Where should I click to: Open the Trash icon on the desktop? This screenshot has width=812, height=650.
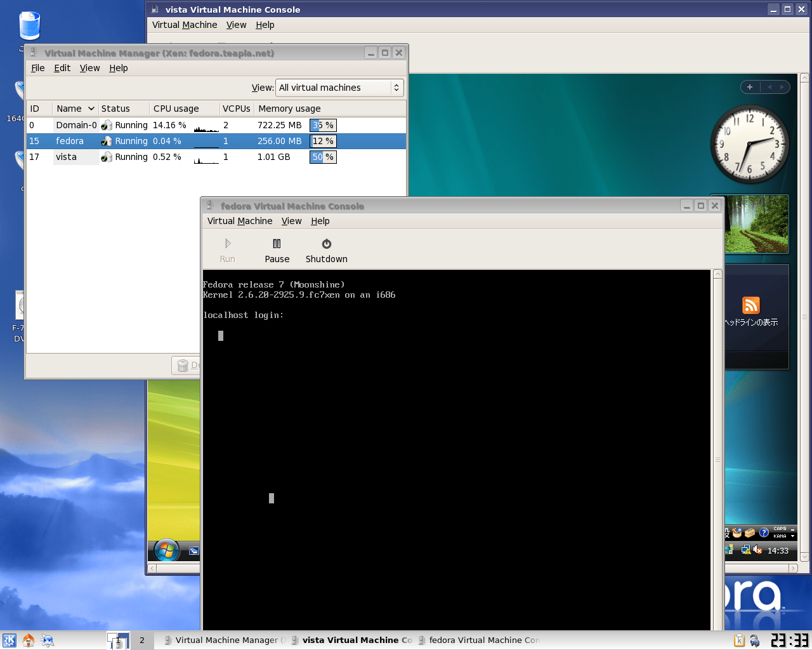(29, 26)
